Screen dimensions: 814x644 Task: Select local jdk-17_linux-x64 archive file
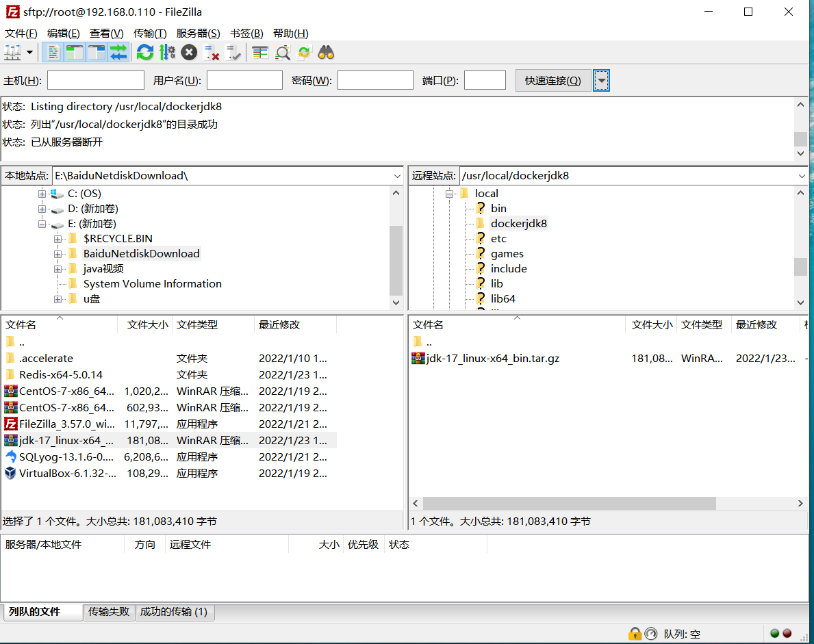(170, 441)
